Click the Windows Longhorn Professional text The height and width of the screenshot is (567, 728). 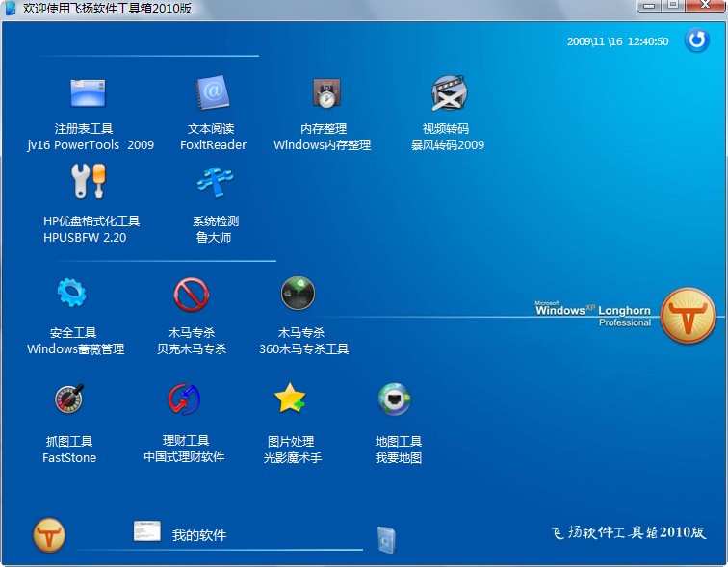593,314
